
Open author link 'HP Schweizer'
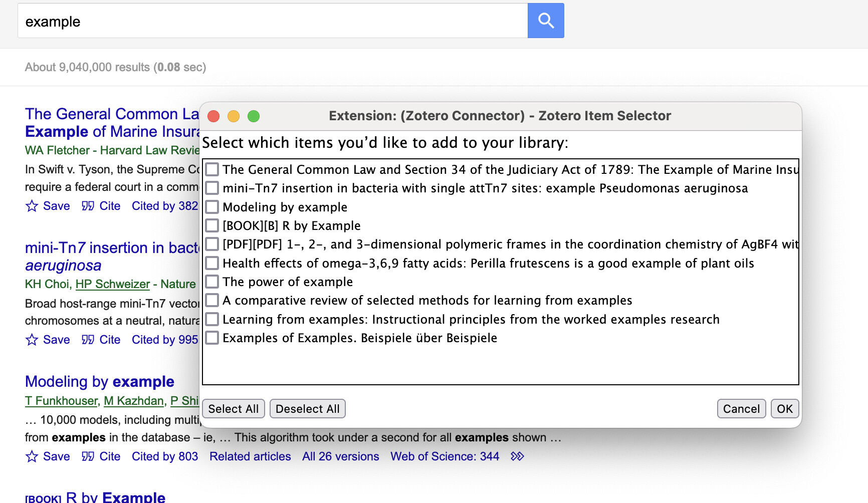click(113, 284)
